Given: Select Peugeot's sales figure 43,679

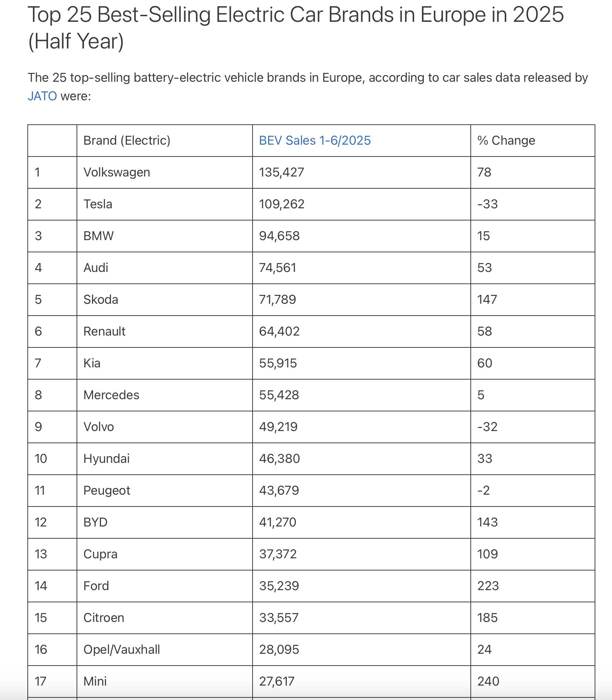Looking at the screenshot, I should point(279,491).
